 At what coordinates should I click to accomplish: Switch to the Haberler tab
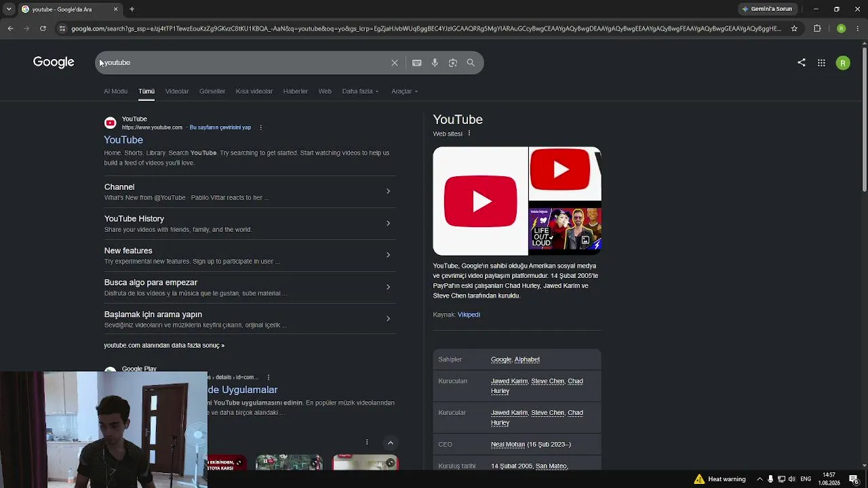295,91
